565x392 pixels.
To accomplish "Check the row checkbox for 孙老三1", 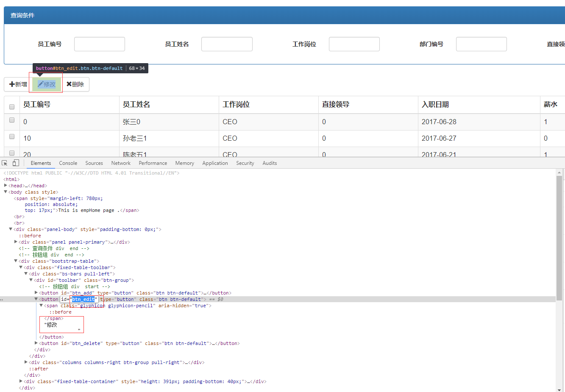I will (12, 136).
